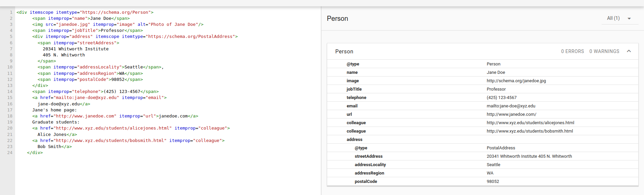
Task: Place cursor in code line with jobTitle Professor
Action: coord(87,31)
